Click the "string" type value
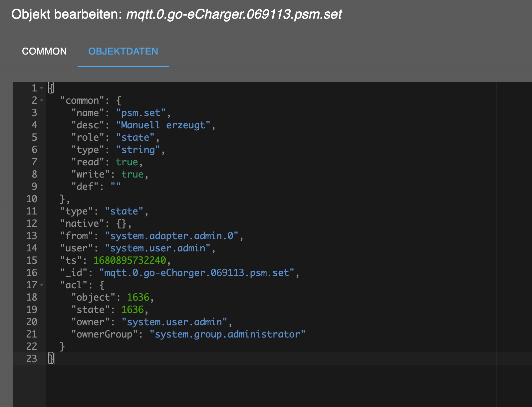The height and width of the screenshot is (407, 532). click(x=138, y=150)
